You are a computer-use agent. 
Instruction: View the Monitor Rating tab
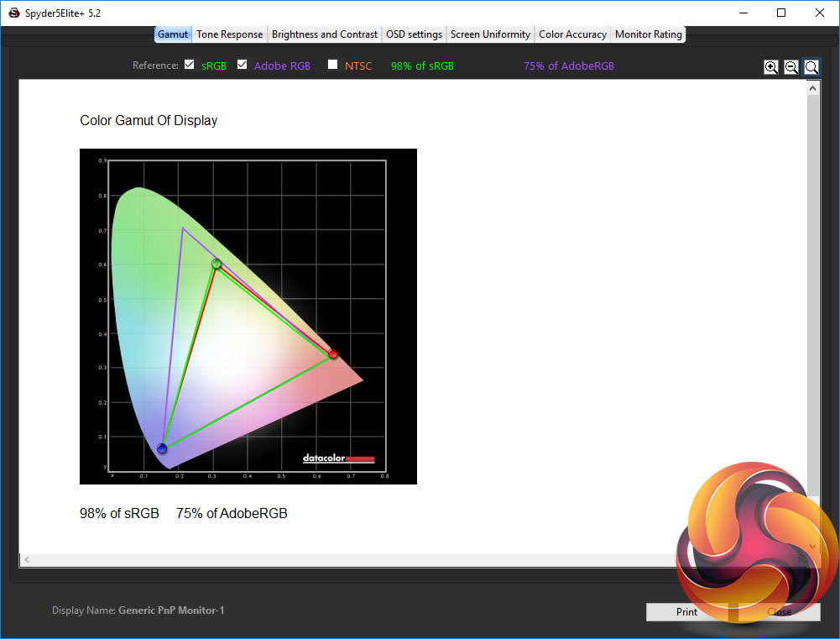point(648,34)
